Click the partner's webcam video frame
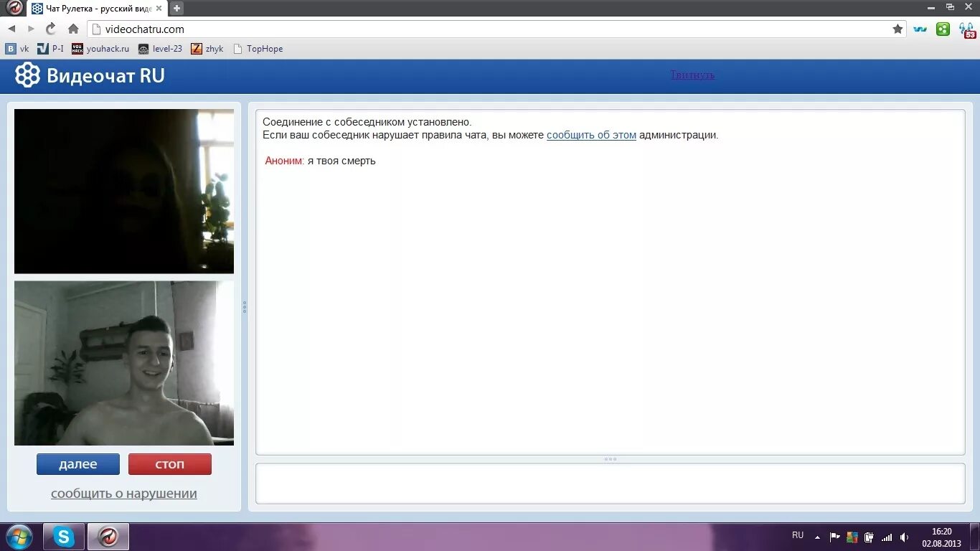 [124, 192]
